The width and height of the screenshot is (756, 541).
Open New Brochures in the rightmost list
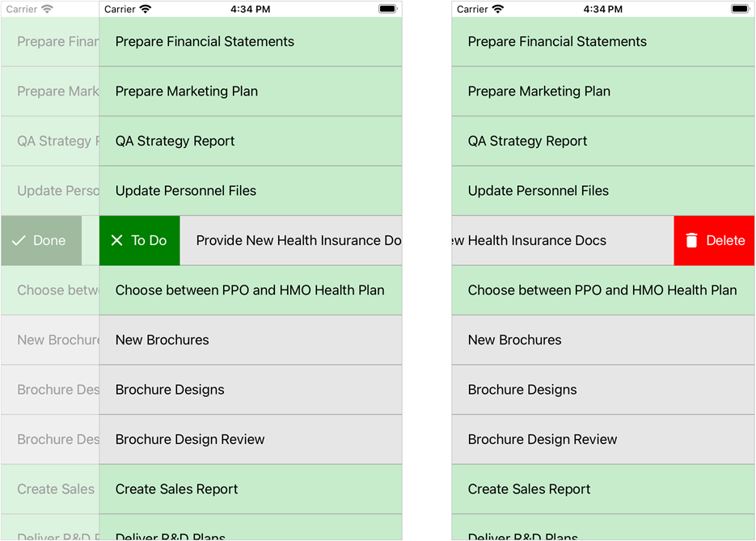tap(515, 340)
